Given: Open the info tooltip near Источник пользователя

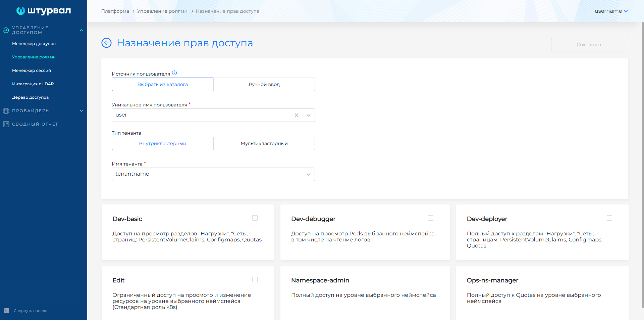Looking at the screenshot, I should point(174,73).
